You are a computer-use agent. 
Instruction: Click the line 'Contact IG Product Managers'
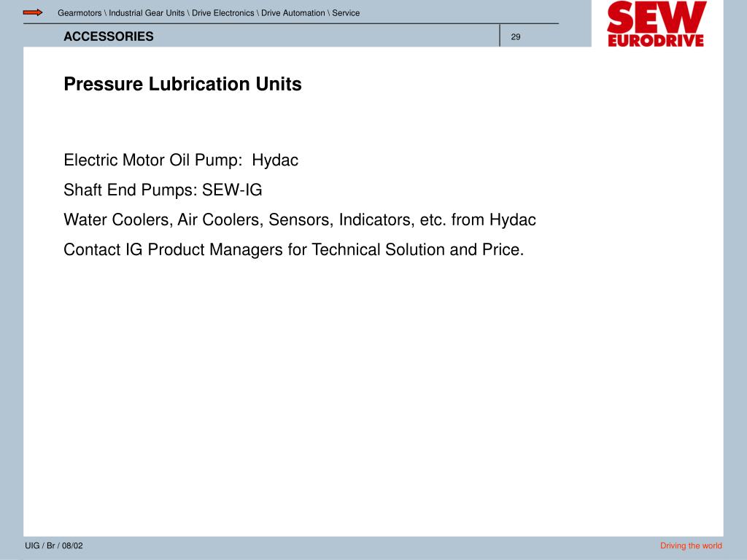[294, 249]
